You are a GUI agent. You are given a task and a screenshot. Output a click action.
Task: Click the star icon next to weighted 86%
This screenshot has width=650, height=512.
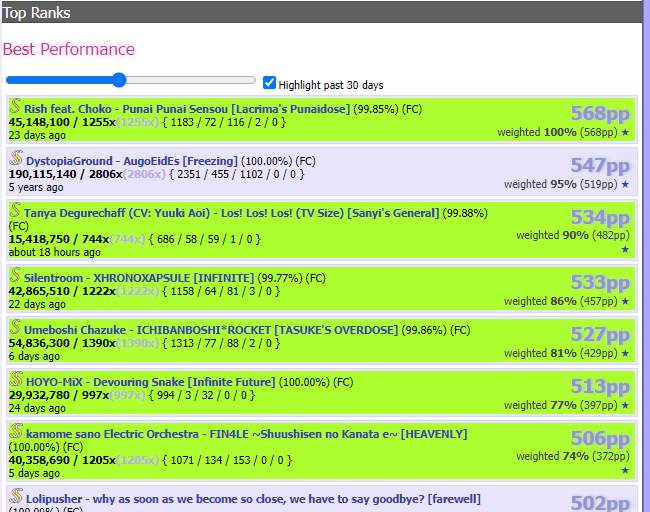[626, 301]
